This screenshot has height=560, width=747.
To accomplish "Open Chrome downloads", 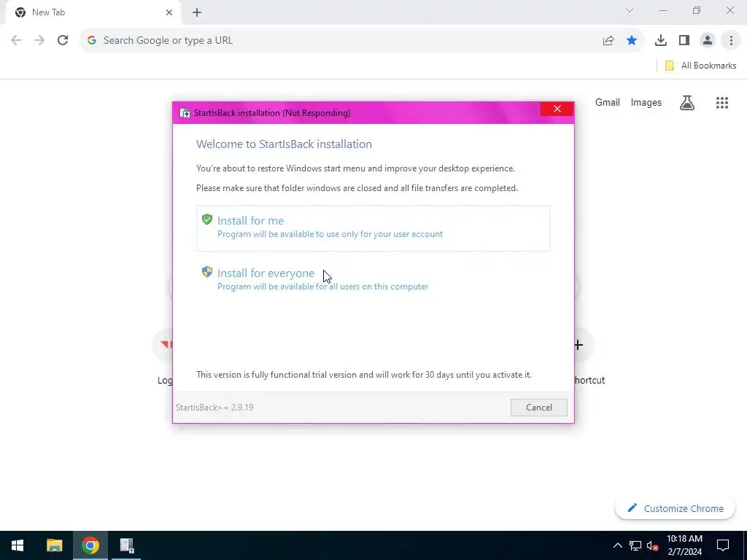I will coord(660,41).
